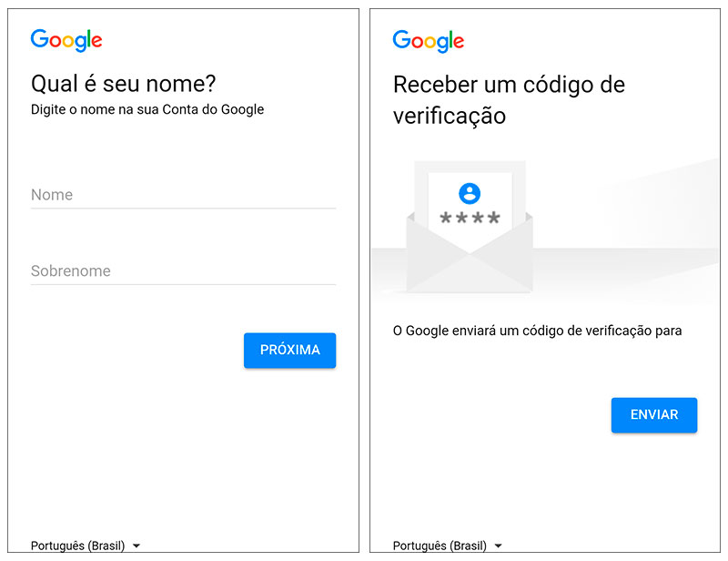Click the "Digite o nome na sua Conta" subtitle
This screenshot has height=561, width=728.
point(147,109)
